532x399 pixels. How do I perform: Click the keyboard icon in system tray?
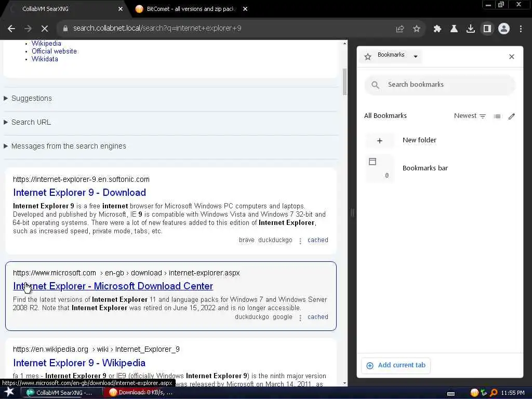pyautogui.click(x=451, y=394)
